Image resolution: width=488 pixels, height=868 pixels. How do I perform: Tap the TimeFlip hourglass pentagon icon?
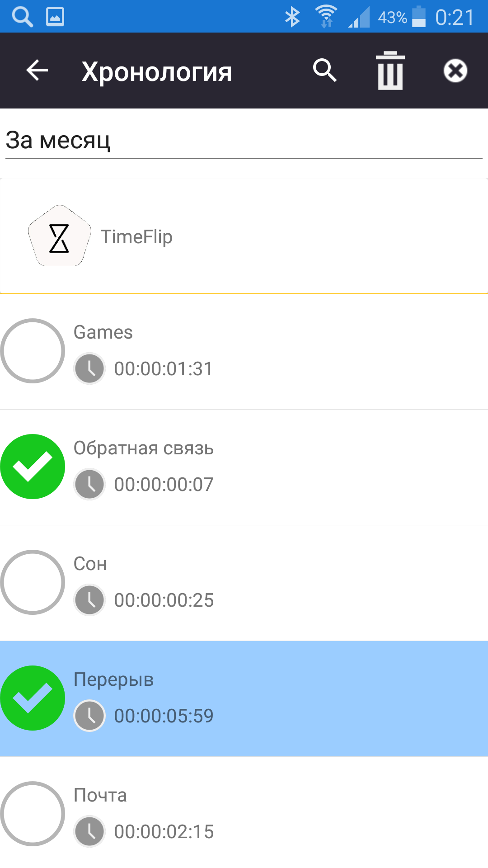coord(59,236)
